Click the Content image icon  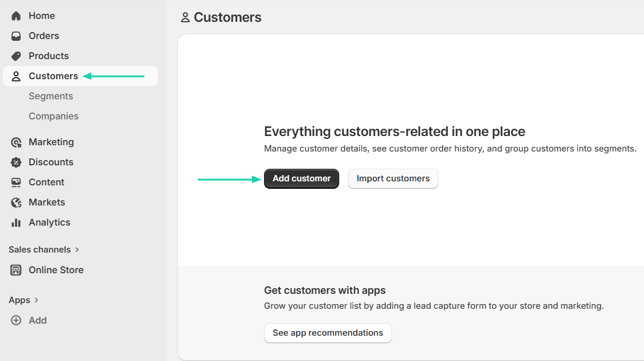(16, 183)
